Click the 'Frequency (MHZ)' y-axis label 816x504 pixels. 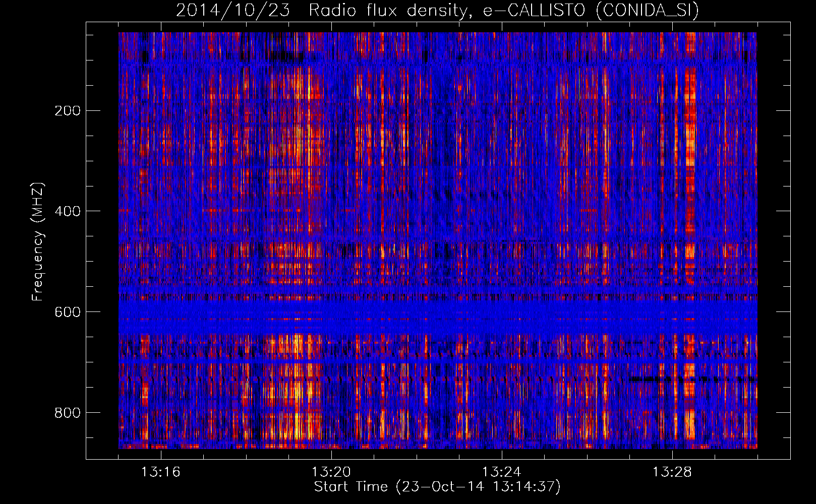pos(38,242)
